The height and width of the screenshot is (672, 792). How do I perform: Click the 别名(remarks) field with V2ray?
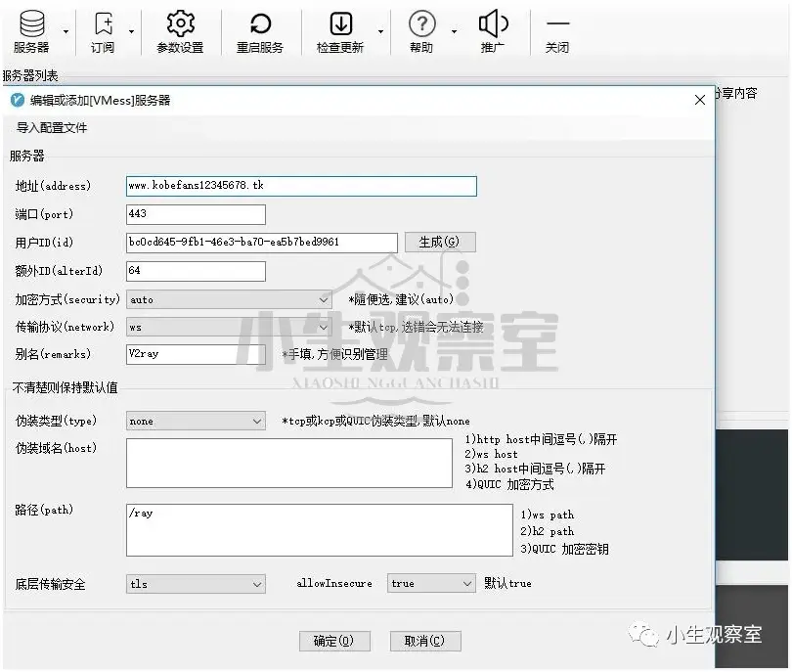click(x=196, y=354)
